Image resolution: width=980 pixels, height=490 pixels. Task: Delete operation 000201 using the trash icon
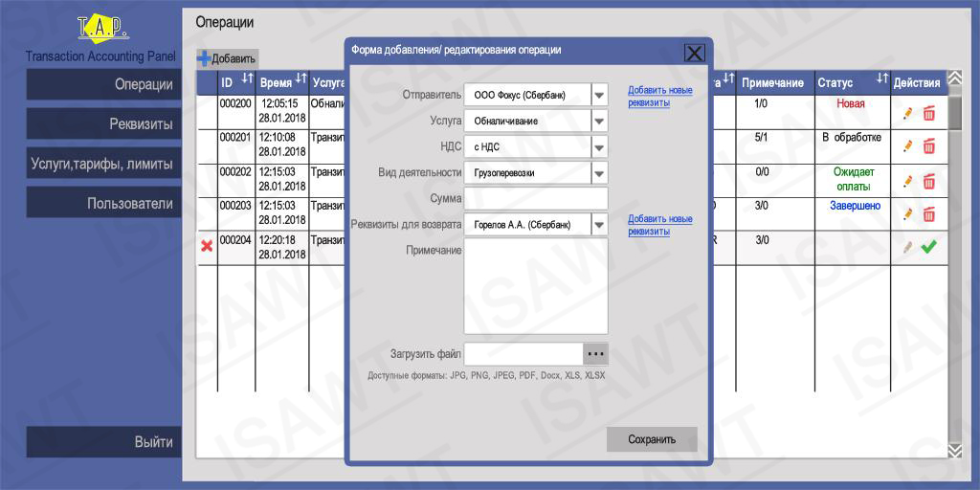928,146
